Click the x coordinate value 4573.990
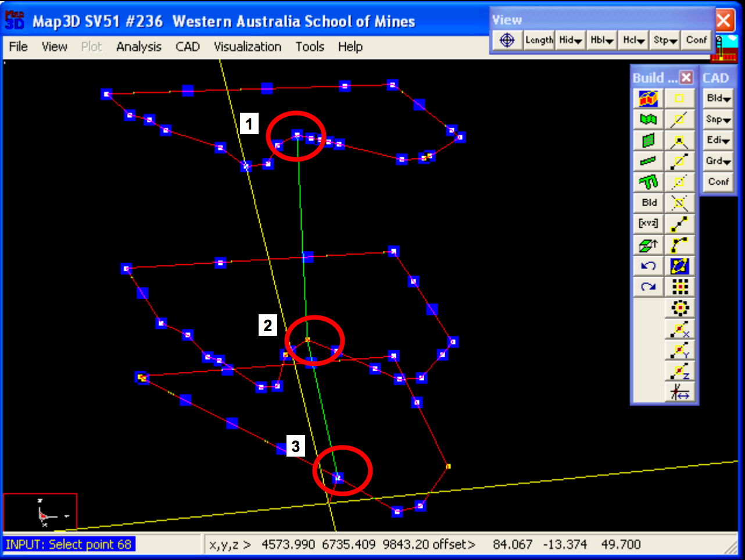This screenshot has width=745, height=560. [x=288, y=544]
